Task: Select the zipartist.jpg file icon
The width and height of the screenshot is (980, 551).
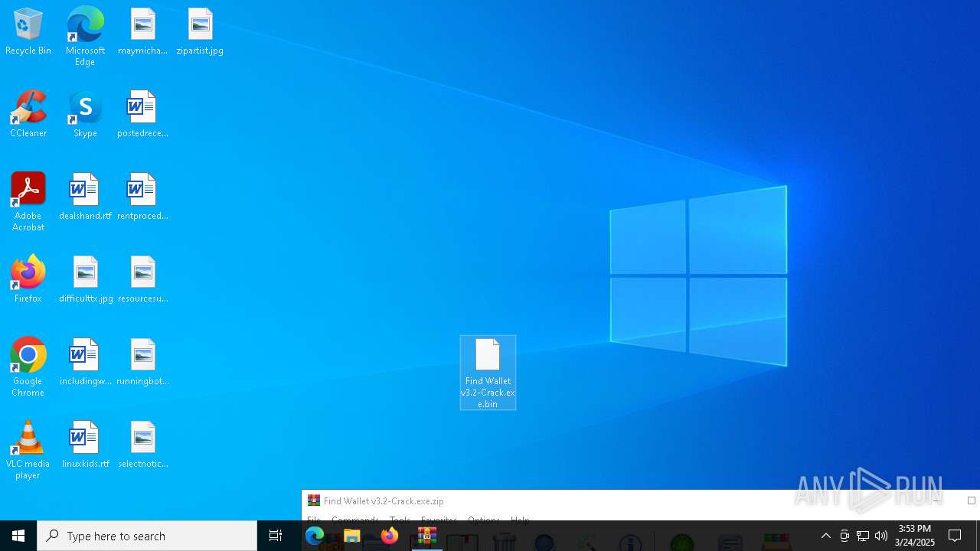Action: click(x=200, y=32)
